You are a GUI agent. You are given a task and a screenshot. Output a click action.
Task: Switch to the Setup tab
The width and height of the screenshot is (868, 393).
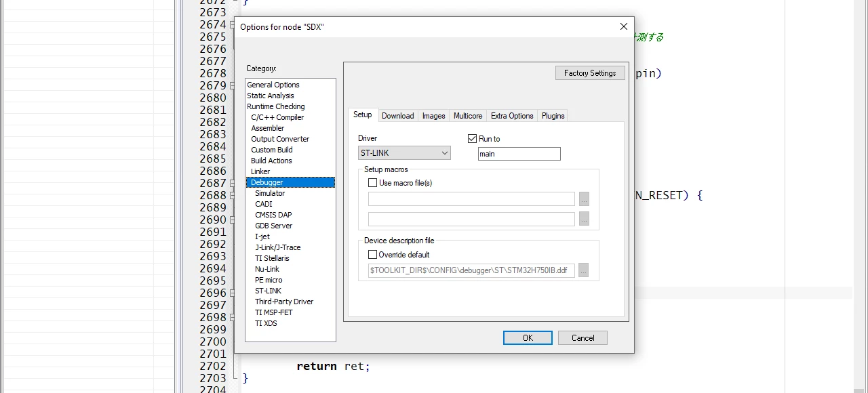click(x=363, y=115)
